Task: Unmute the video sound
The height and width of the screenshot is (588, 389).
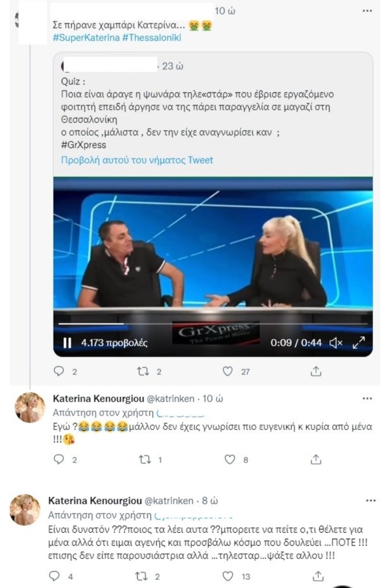Action: tap(336, 342)
